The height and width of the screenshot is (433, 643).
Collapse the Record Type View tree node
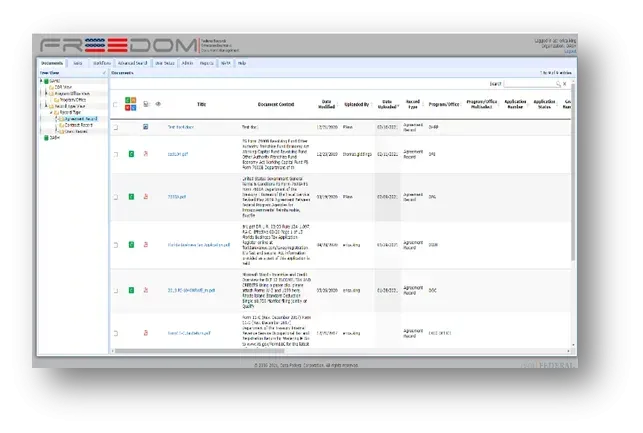[x=46, y=106]
